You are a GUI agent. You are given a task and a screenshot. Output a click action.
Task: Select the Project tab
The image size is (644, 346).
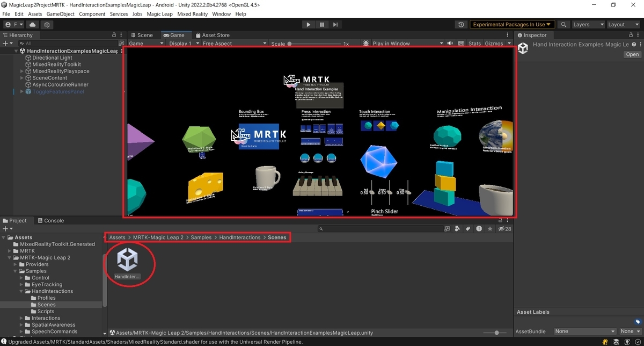14,220
